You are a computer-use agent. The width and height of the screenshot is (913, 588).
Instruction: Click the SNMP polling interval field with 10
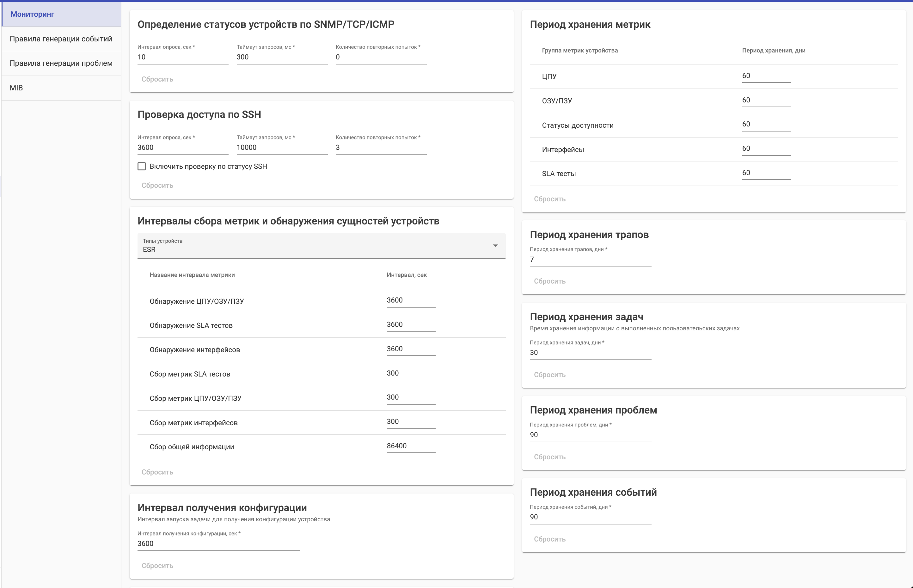(182, 57)
